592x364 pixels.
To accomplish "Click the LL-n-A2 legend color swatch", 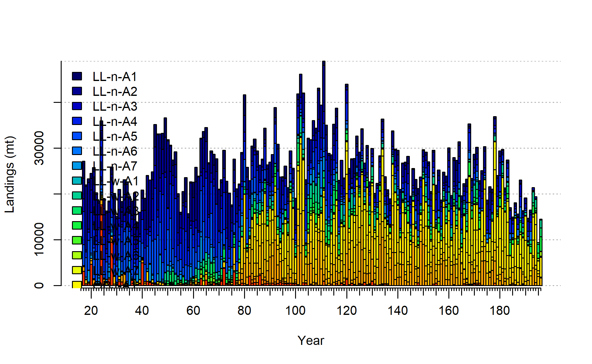I will pos(77,91).
